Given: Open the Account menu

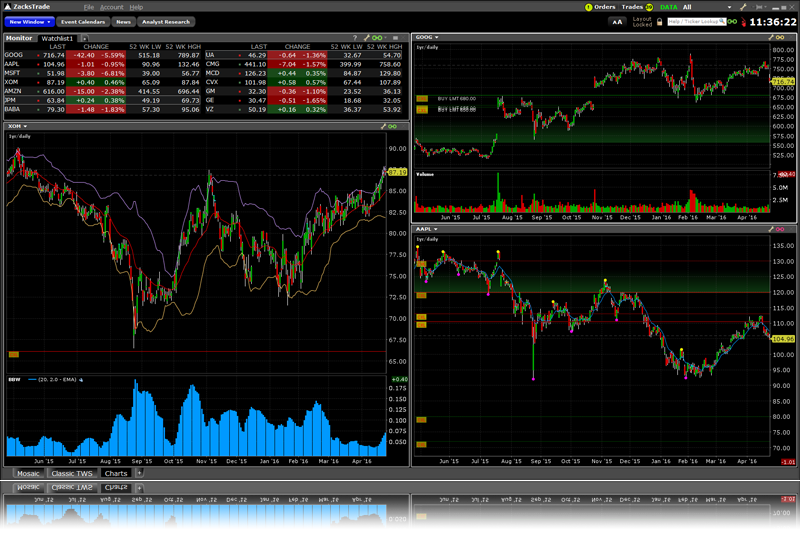Looking at the screenshot, I should tap(111, 7).
